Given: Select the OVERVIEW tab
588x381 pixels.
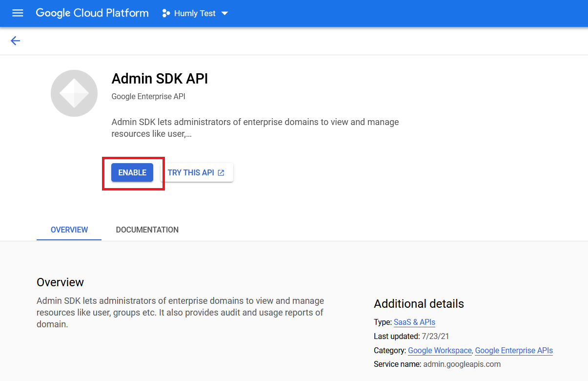Looking at the screenshot, I should point(69,230).
